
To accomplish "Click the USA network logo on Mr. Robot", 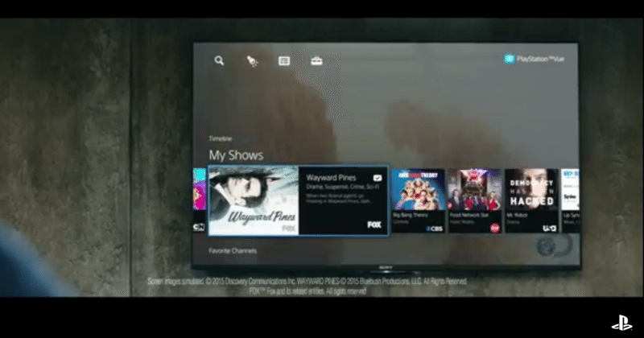I will [x=550, y=228].
